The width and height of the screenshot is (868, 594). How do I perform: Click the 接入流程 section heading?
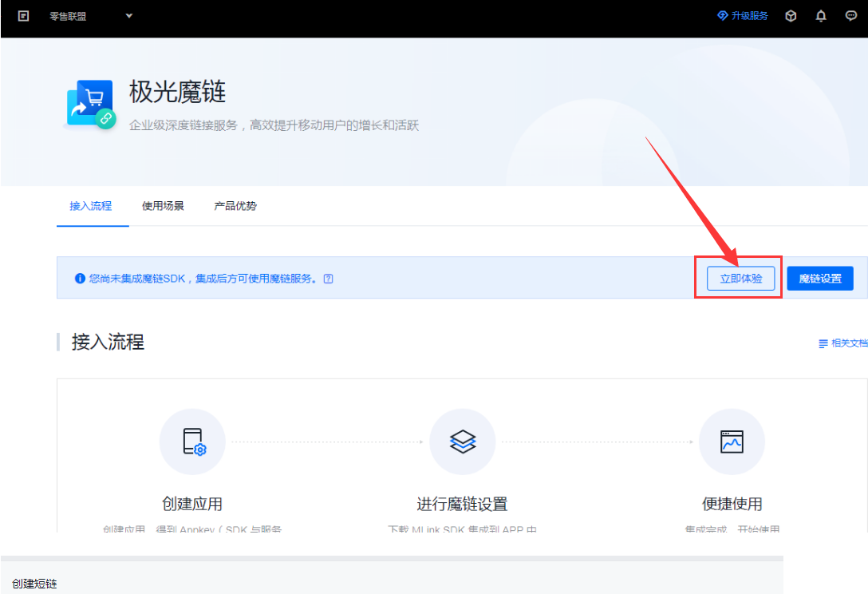pyautogui.click(x=108, y=342)
